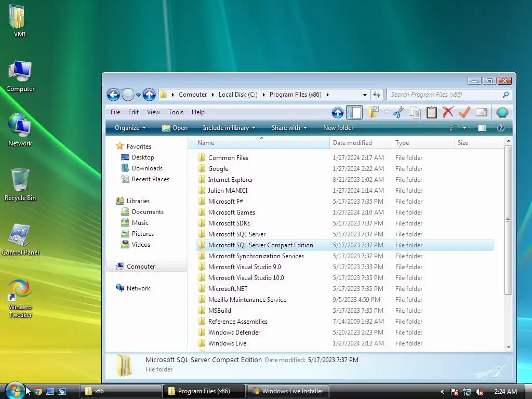The height and width of the screenshot is (399, 532).
Task: Click the change view list icon
Action: [453, 128]
